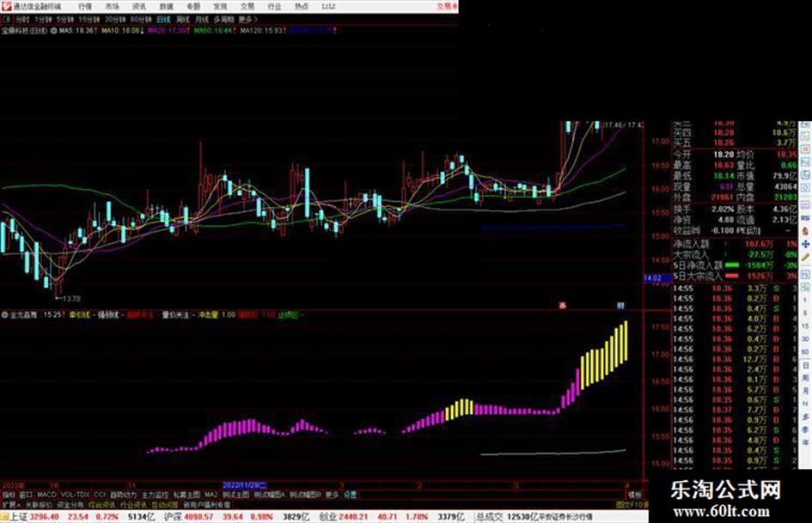Switch to 分时 chart period

[22, 20]
